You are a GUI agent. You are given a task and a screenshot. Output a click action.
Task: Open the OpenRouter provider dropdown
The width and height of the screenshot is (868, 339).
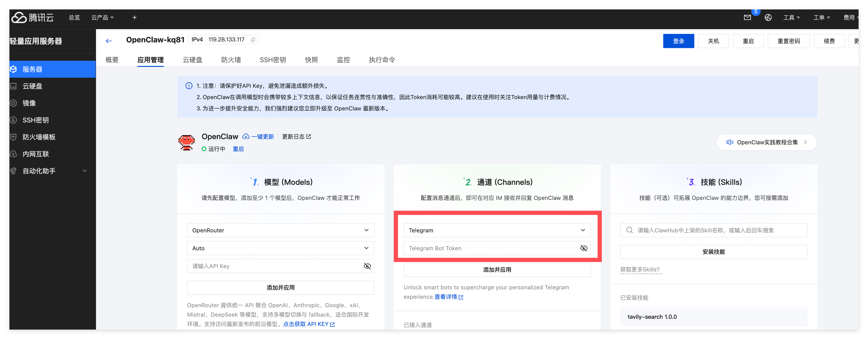pos(280,230)
